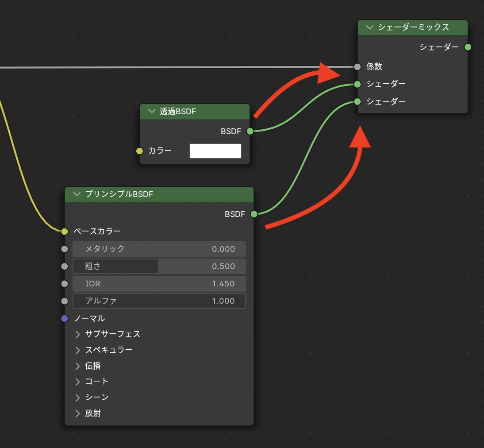Click the 係数 input socket
The height and width of the screenshot is (448, 484).
tap(357, 67)
